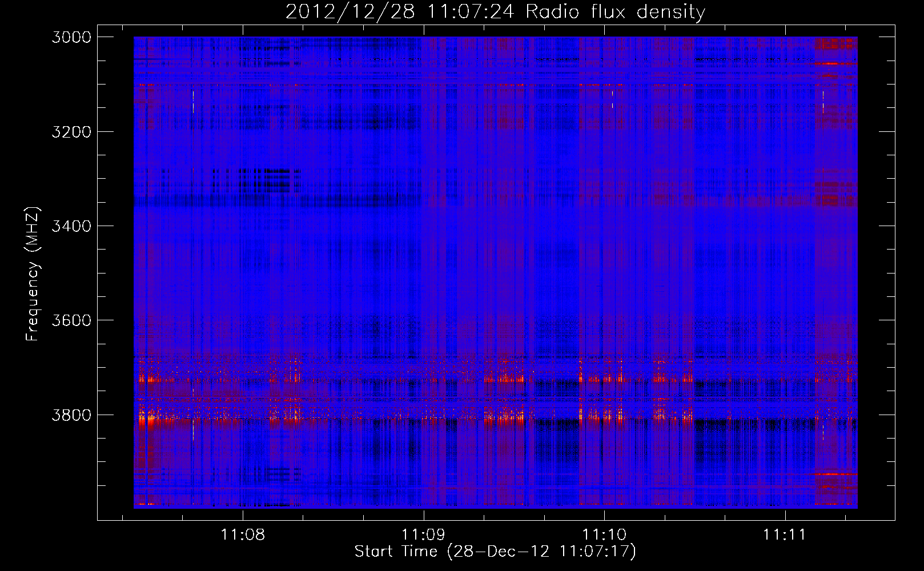Select the 3000 frequency tick label
The image size is (924, 571).
tap(71, 37)
